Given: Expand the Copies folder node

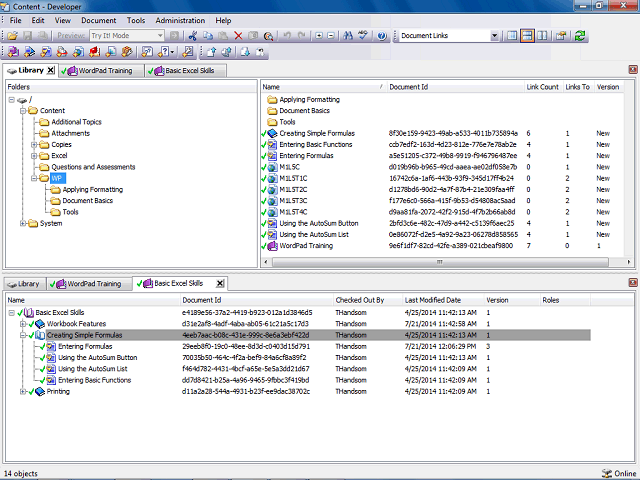Looking at the screenshot, I should pos(34,144).
